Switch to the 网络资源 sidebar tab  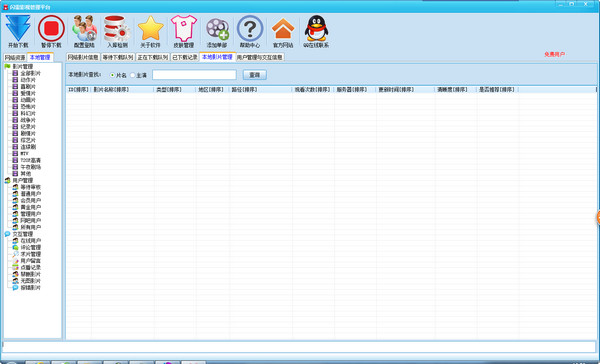15,57
